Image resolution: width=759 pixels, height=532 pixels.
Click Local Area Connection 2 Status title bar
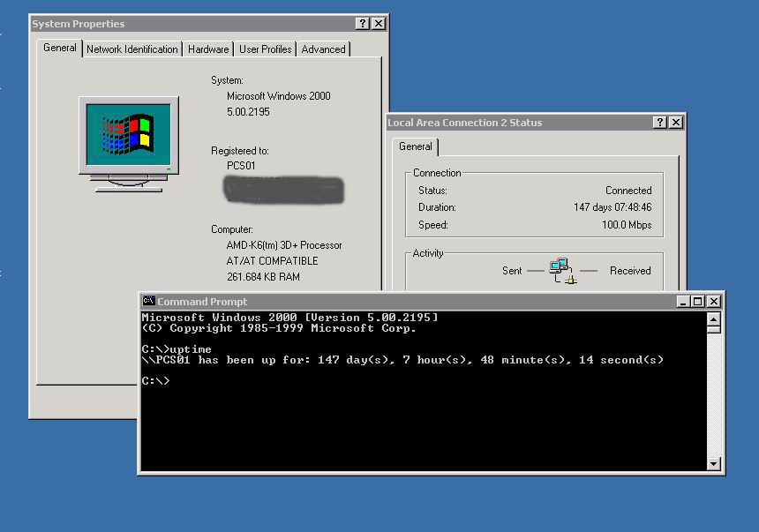coord(536,123)
